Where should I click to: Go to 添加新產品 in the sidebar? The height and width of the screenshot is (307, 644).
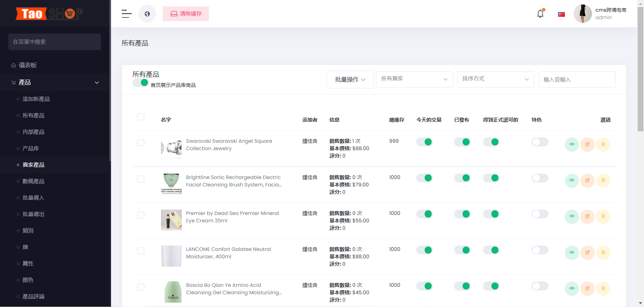click(x=36, y=99)
